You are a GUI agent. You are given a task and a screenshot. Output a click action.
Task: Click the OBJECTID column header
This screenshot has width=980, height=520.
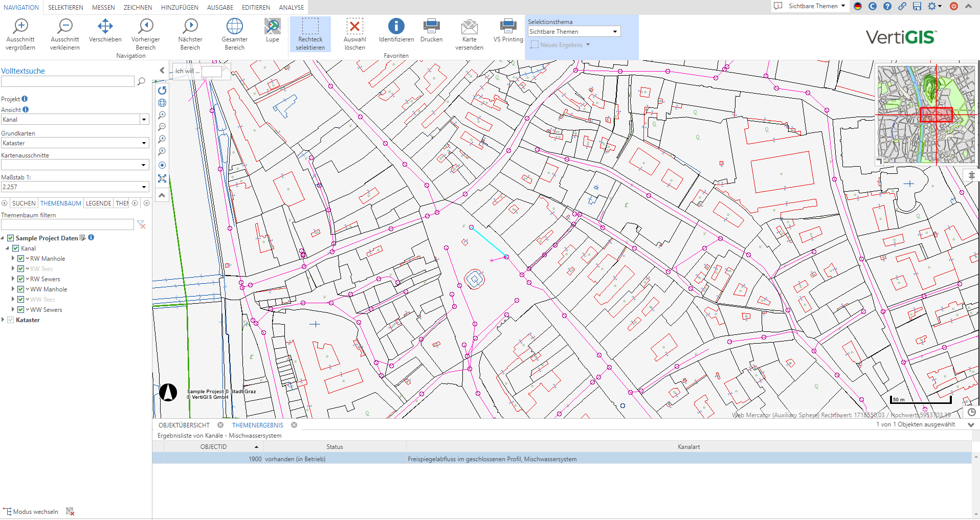point(213,447)
